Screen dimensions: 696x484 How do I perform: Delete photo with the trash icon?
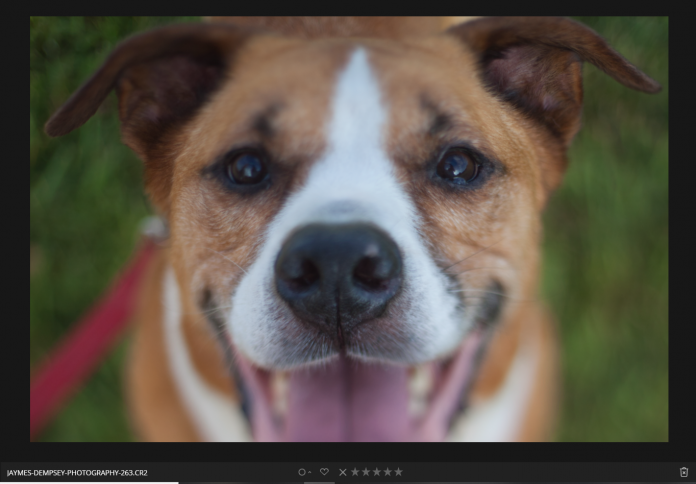point(684,472)
